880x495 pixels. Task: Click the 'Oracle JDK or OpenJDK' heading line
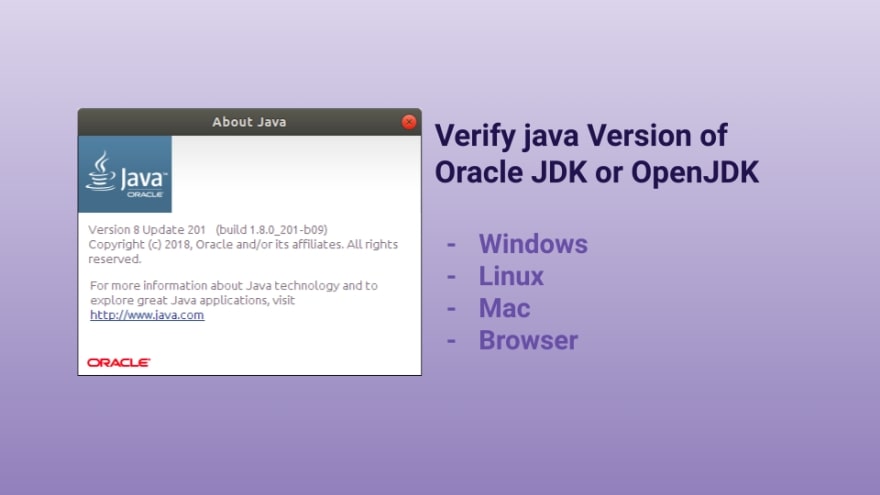point(597,172)
